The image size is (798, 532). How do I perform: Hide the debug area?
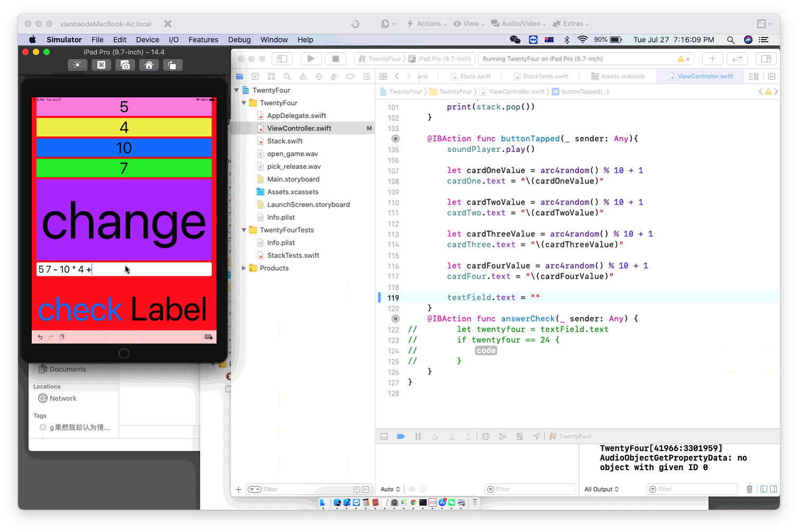point(384,436)
